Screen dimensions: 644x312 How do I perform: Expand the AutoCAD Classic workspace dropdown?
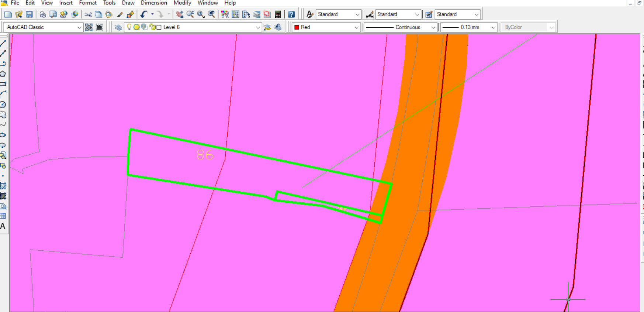click(79, 27)
